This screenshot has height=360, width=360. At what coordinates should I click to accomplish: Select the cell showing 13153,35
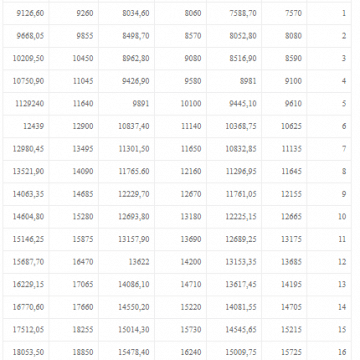pyautogui.click(x=234, y=262)
